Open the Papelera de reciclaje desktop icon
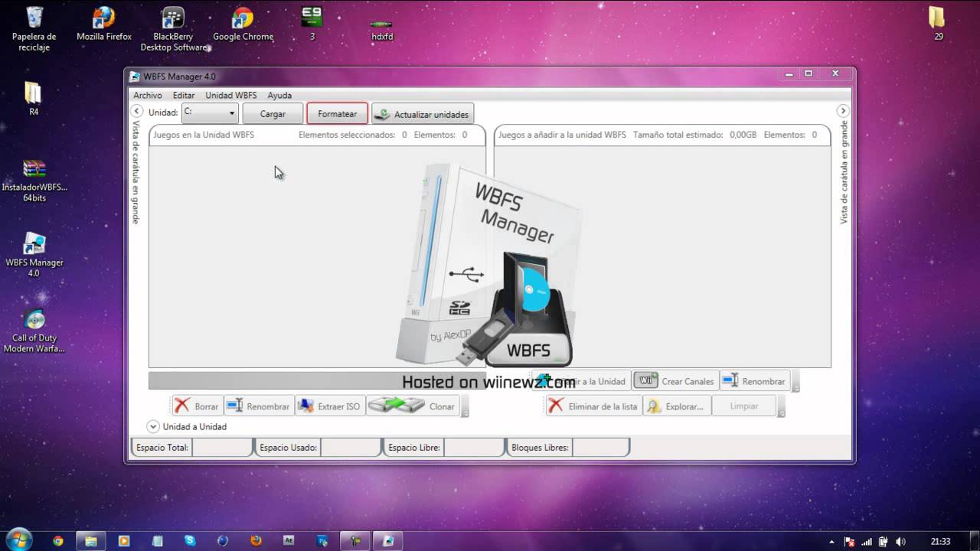 [x=34, y=29]
